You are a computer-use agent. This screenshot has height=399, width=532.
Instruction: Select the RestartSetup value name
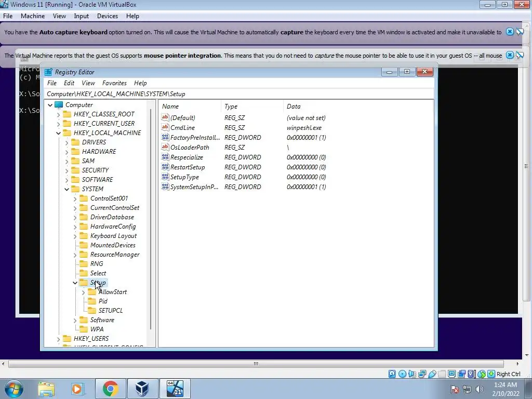click(187, 167)
